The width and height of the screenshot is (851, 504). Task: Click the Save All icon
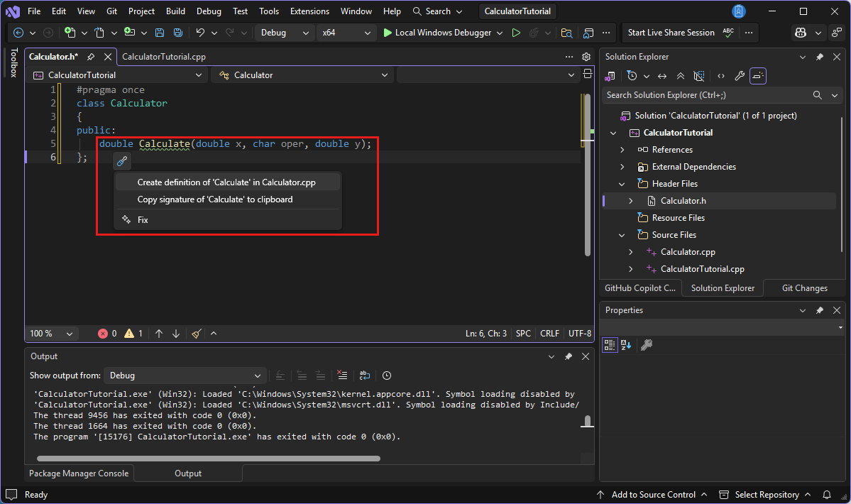click(x=177, y=33)
